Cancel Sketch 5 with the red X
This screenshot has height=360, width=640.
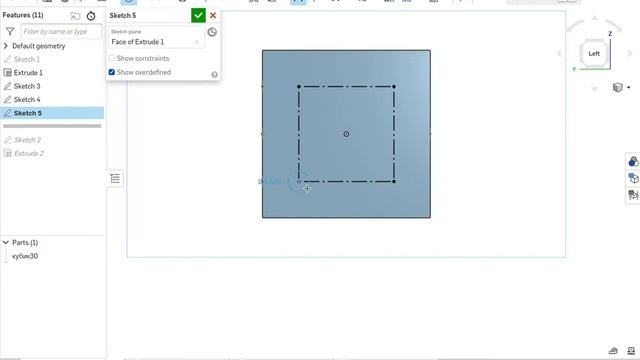click(213, 16)
